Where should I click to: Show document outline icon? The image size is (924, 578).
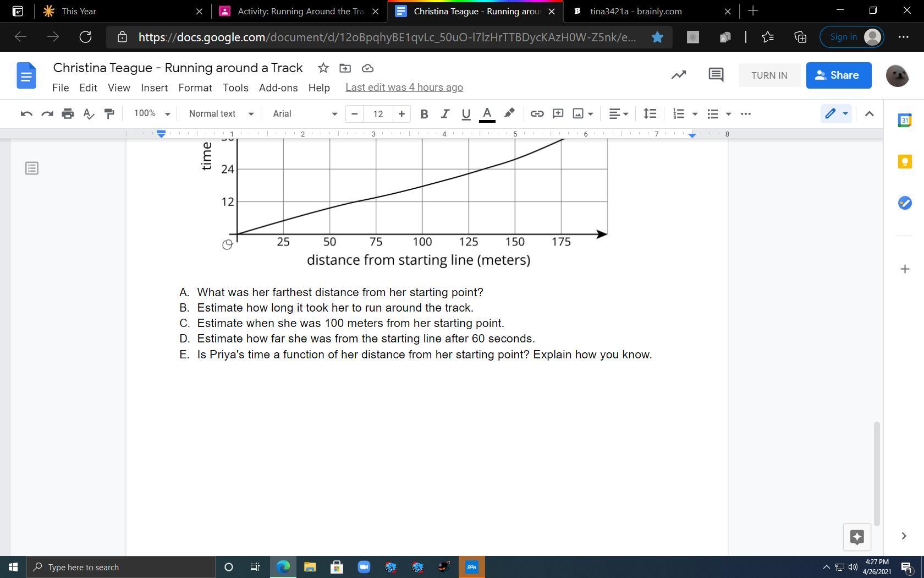(32, 168)
